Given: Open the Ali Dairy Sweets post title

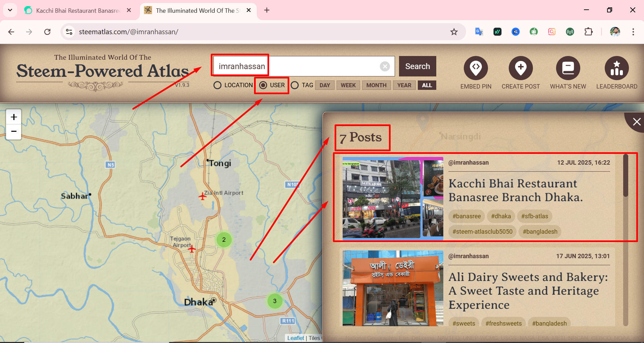Looking at the screenshot, I should pos(528,291).
